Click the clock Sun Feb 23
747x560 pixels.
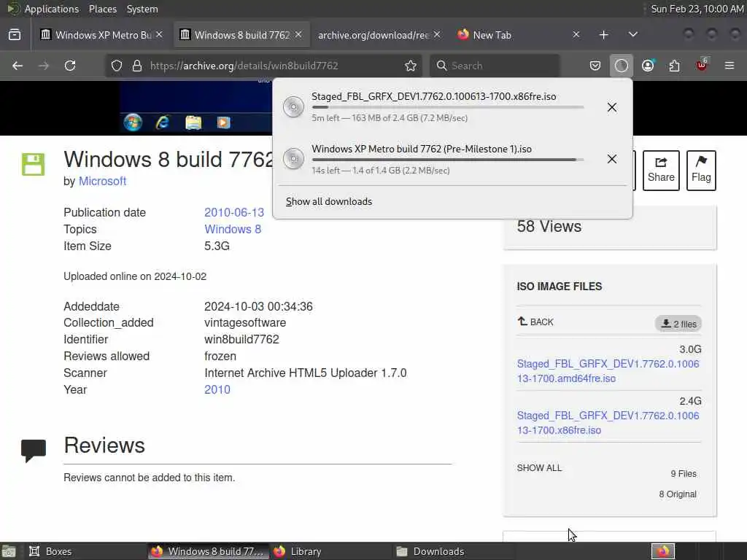point(697,9)
